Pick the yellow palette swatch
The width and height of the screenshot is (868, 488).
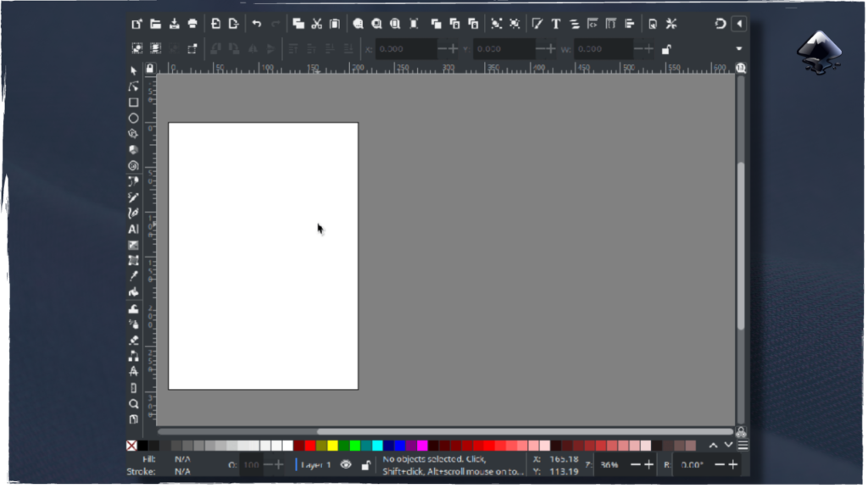(332, 446)
